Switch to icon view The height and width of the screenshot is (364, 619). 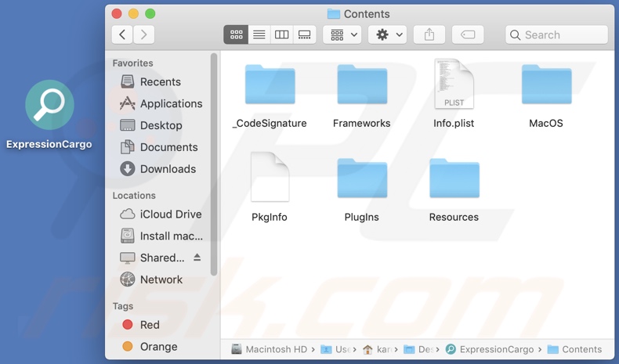[236, 34]
